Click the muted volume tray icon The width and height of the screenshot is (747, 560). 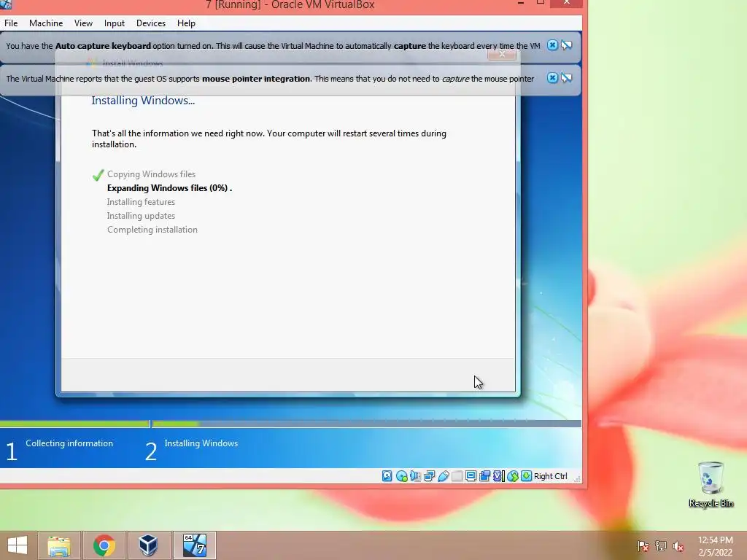(x=678, y=546)
